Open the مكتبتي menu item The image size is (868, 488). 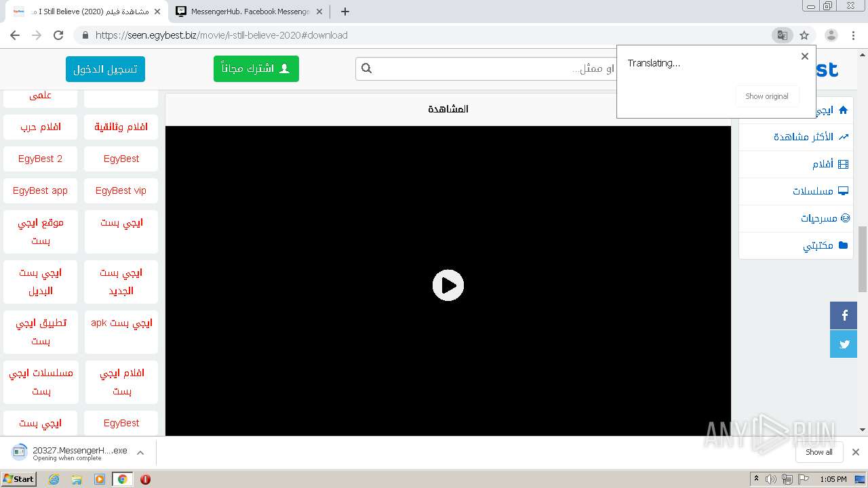tap(796, 245)
